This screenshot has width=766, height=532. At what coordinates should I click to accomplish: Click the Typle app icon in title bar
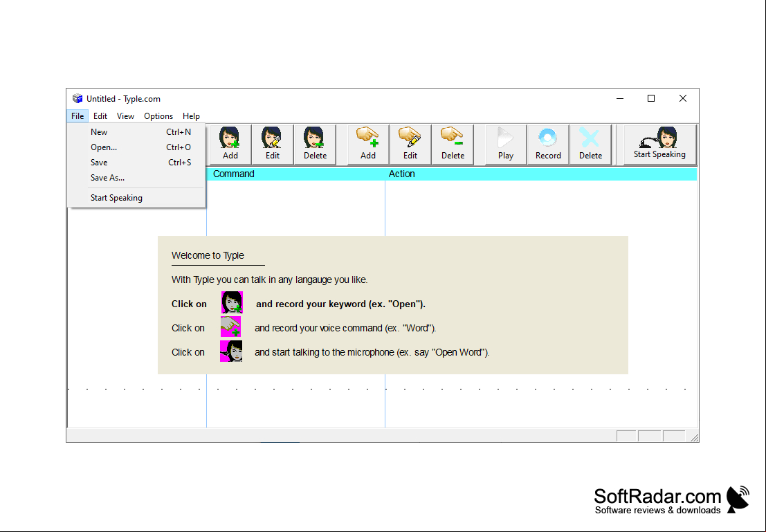pos(77,99)
